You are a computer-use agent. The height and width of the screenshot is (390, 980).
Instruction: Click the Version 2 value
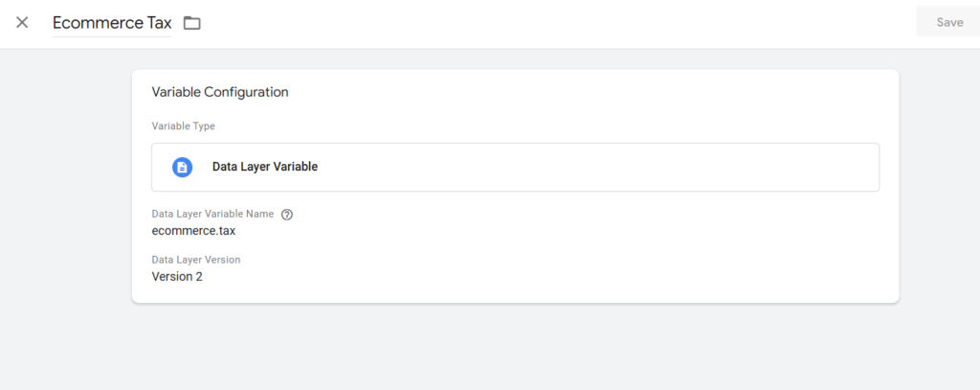177,277
